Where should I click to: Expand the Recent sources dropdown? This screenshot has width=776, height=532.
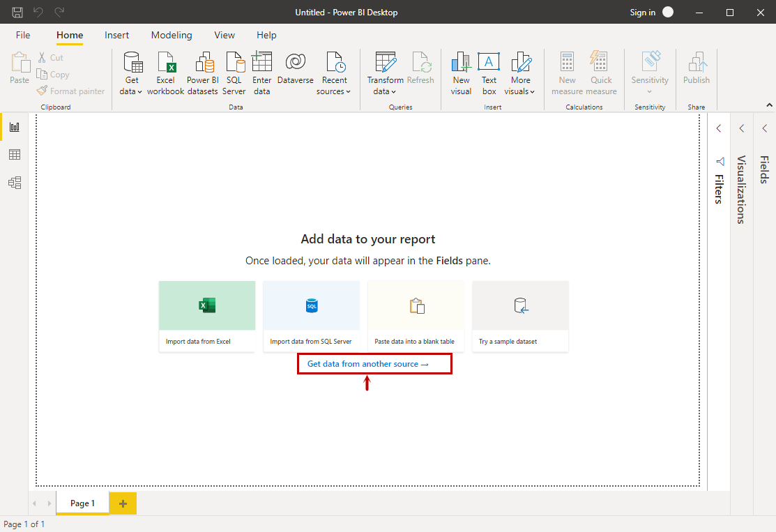click(335, 91)
